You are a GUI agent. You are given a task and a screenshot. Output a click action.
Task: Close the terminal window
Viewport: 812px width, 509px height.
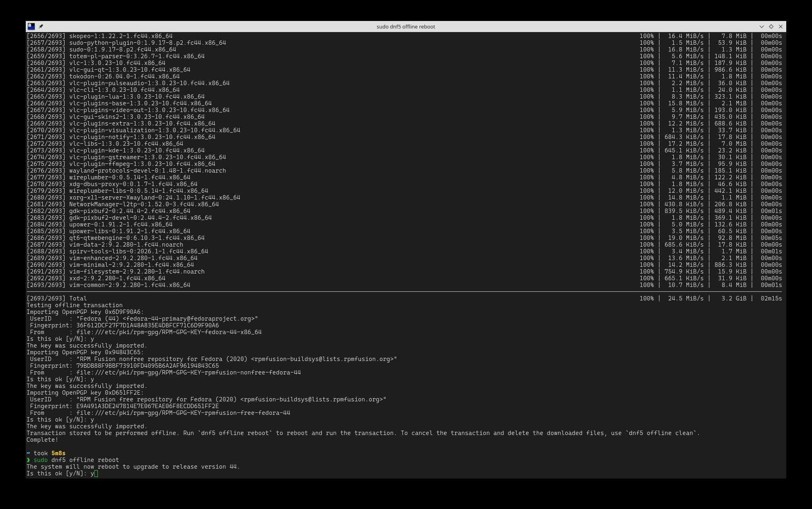[x=781, y=27]
